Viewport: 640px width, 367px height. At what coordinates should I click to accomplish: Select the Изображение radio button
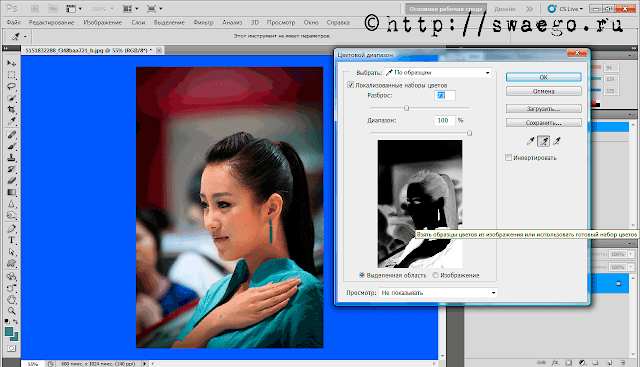(436, 275)
